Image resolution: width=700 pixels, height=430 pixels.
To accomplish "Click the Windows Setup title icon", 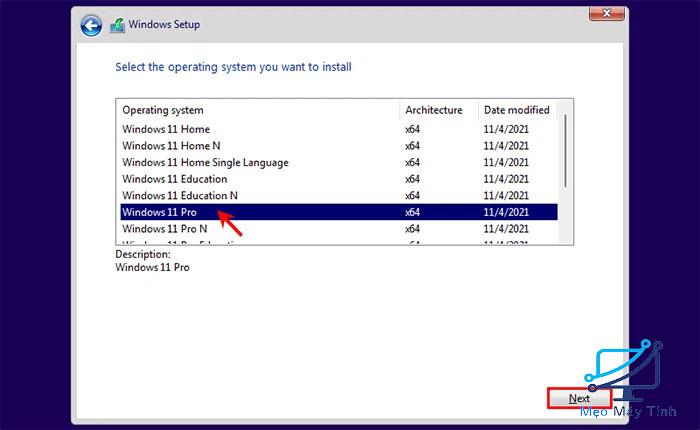I will [117, 25].
